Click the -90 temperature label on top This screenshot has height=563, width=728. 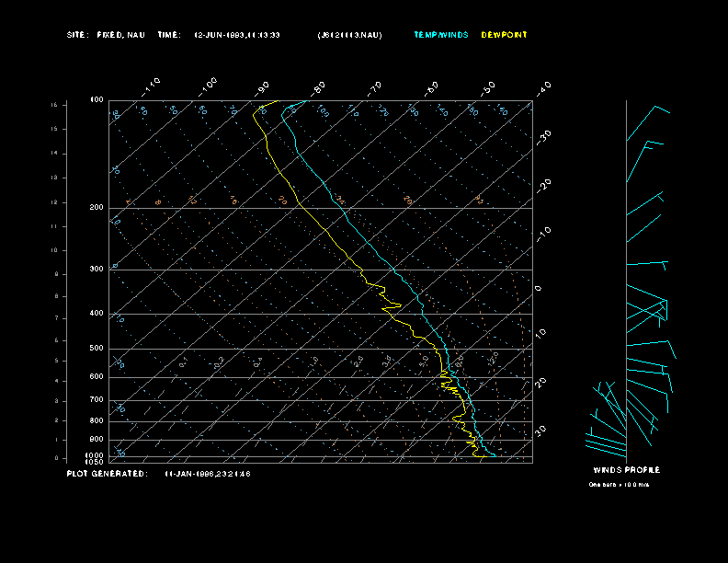point(261,88)
